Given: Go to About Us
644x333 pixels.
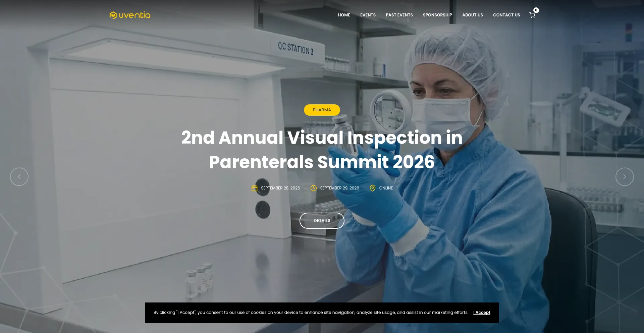Looking at the screenshot, I should (x=473, y=15).
